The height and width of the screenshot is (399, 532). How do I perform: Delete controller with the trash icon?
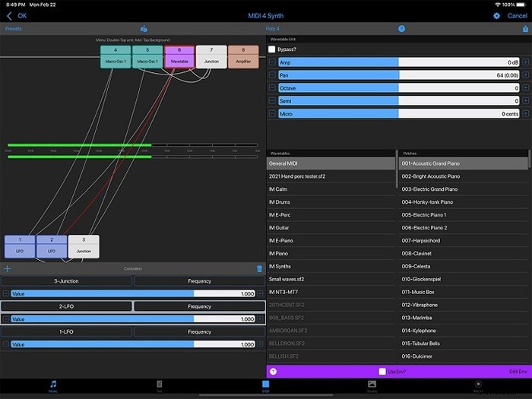260,269
